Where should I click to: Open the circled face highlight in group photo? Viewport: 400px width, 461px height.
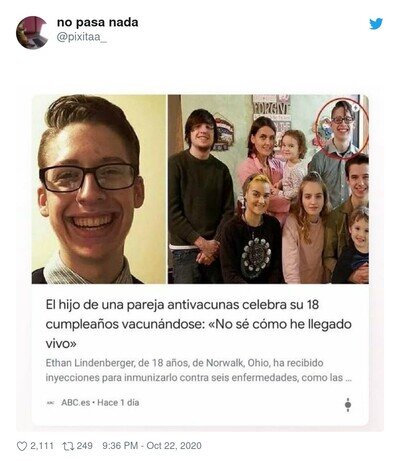click(x=342, y=128)
